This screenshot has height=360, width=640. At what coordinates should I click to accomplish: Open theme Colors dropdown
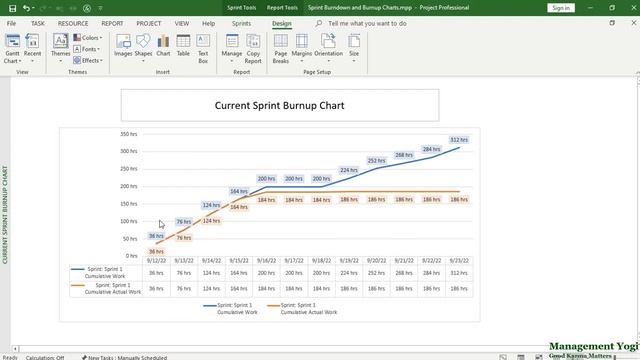(88, 38)
